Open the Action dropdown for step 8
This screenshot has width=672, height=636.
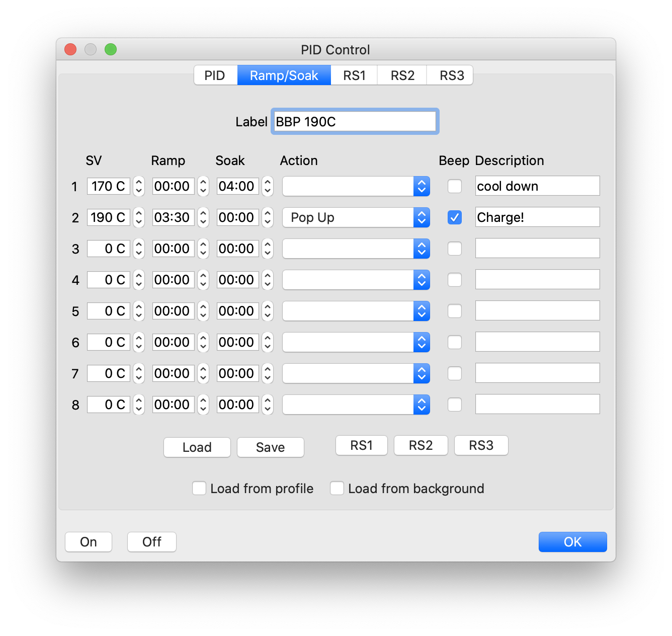pos(356,405)
